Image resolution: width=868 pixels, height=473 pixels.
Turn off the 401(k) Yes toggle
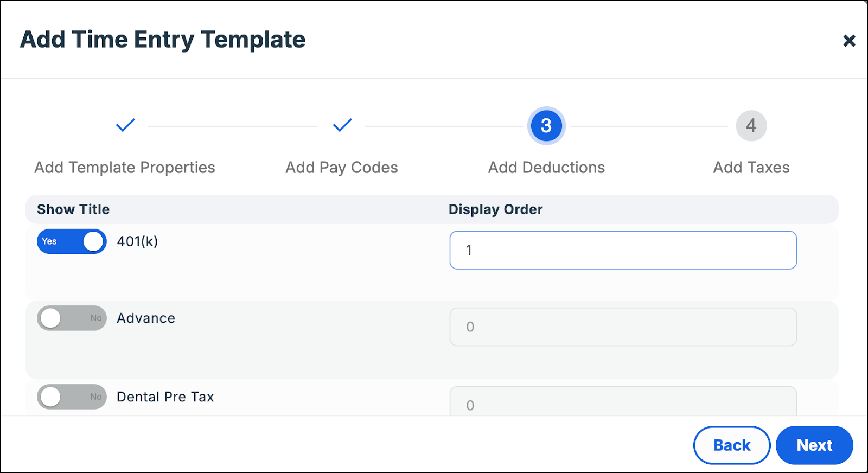click(72, 241)
